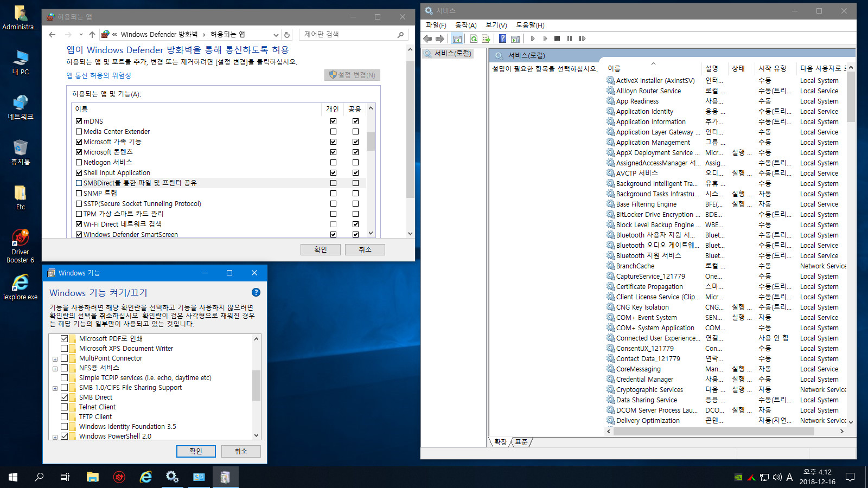Go up one level in firewall window
The image size is (868, 488).
(92, 35)
